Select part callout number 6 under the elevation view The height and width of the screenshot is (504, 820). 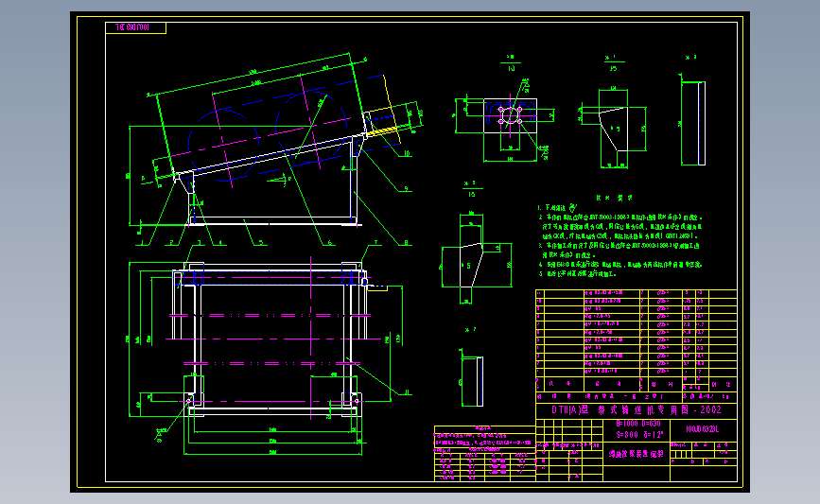330,243
